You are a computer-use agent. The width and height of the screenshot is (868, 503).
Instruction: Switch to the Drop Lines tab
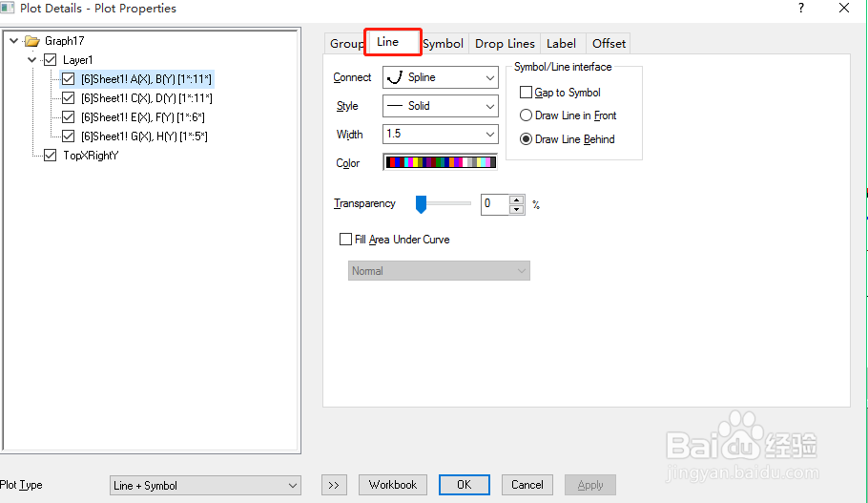point(505,43)
